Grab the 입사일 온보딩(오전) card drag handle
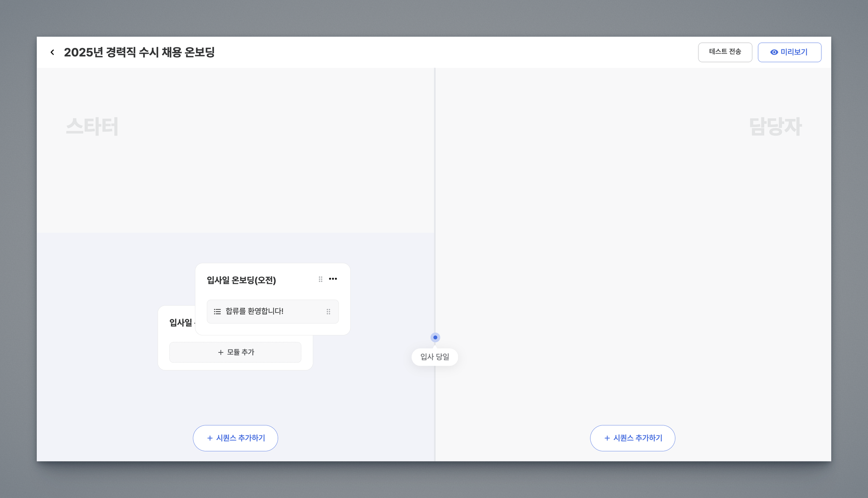This screenshot has width=868, height=498. pos(320,279)
